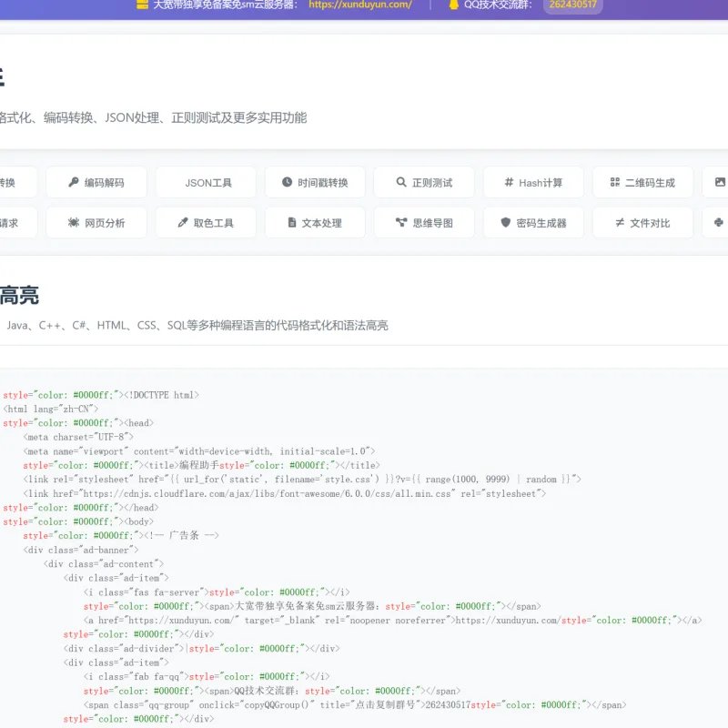Image resolution: width=728 pixels, height=728 pixels.
Task: Open the 取色工具 eyedropper tool
Action: tap(206, 223)
